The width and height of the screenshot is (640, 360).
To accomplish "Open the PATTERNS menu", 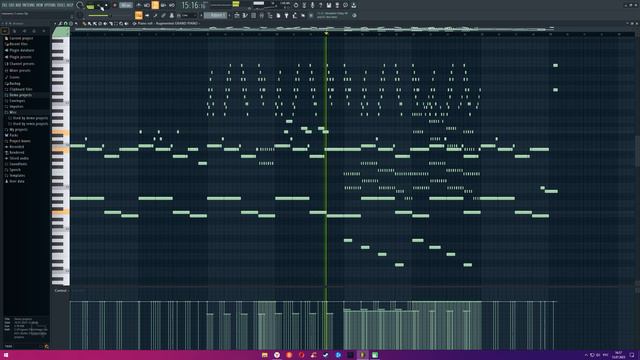I will (28, 5).
